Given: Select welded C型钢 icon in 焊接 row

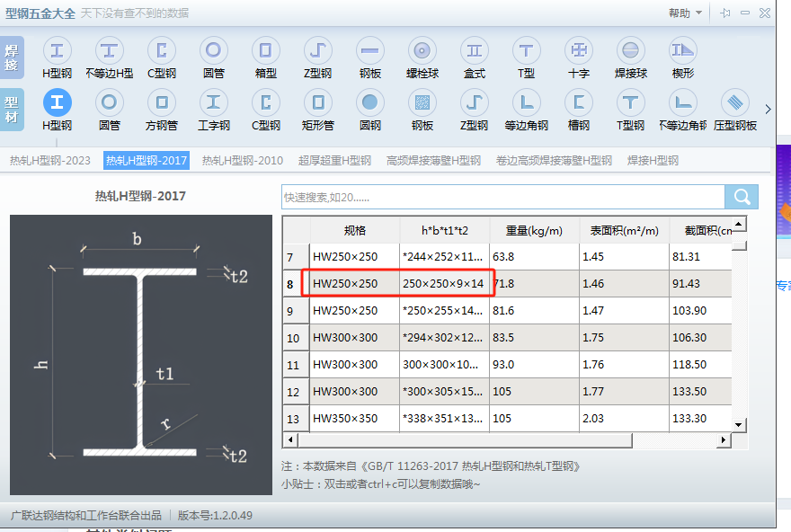Looking at the screenshot, I should pos(162,50).
